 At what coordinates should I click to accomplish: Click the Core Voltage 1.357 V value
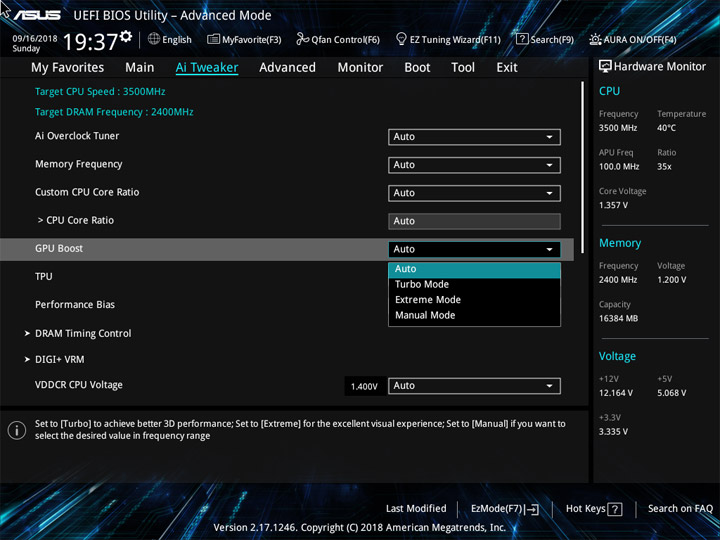click(613, 205)
